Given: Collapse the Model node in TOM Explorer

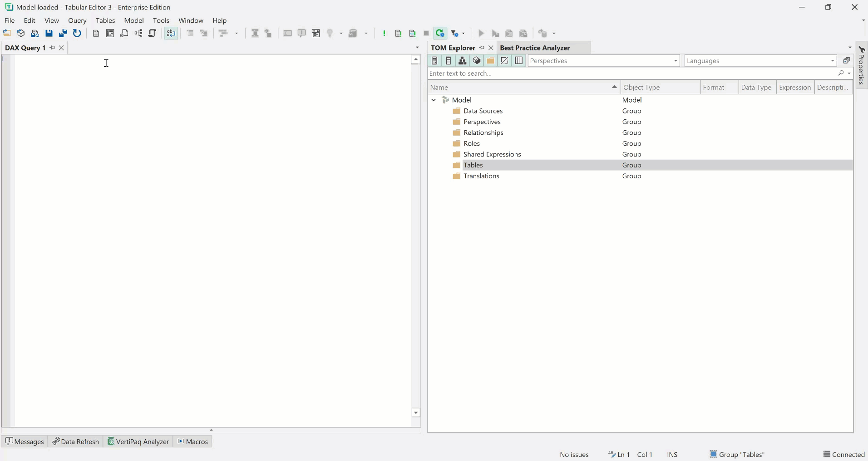Looking at the screenshot, I should pyautogui.click(x=434, y=100).
